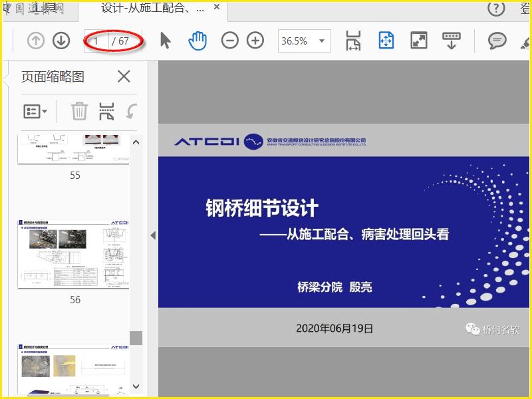This screenshot has height=399, width=532.
Task: Enter full screen mode
Action: [419, 41]
